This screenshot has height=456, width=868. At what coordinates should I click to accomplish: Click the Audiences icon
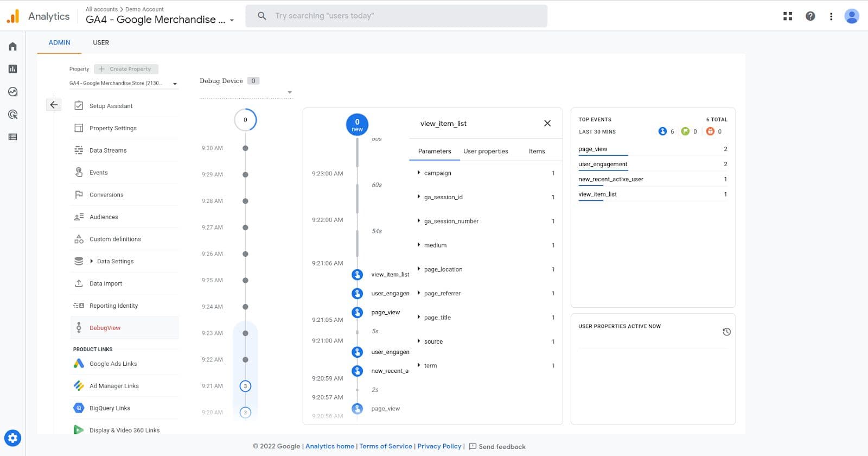coord(79,217)
